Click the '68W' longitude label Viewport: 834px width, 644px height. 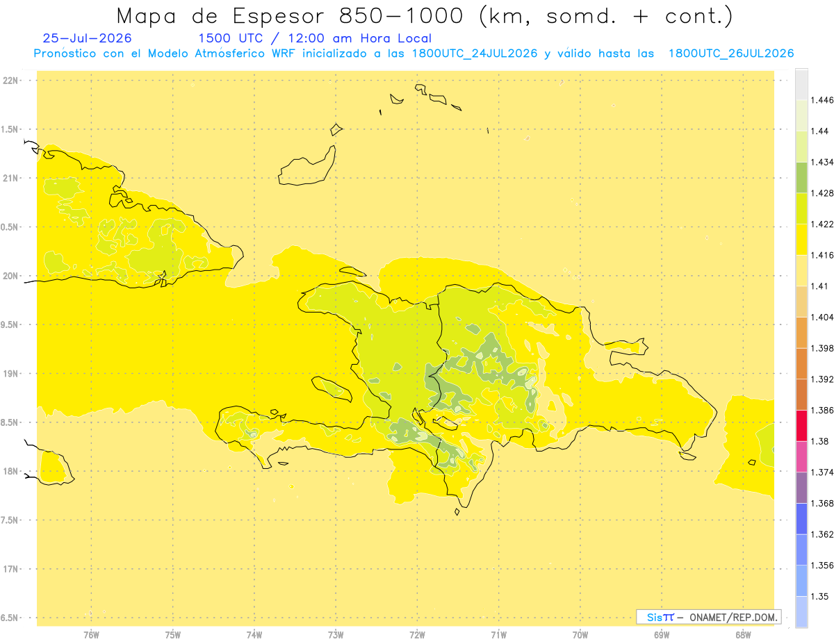pyautogui.click(x=743, y=634)
